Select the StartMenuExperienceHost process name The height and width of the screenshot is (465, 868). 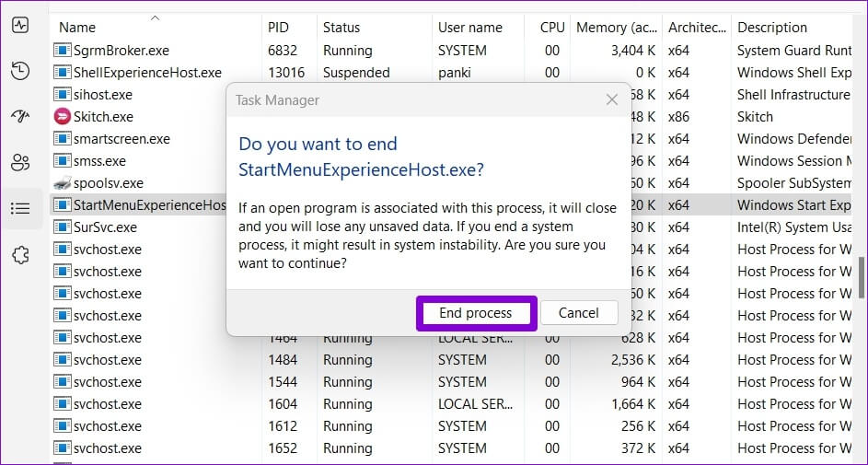tap(150, 205)
